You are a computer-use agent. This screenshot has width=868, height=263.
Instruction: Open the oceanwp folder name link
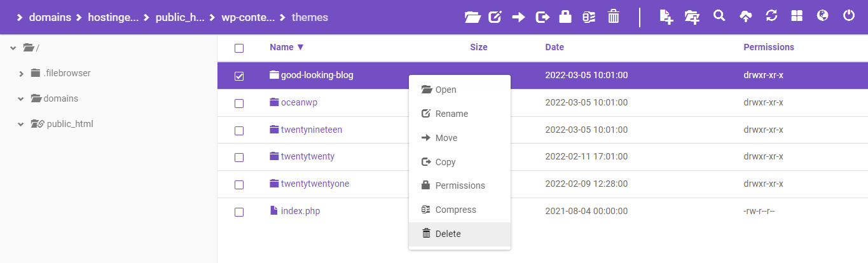(x=299, y=102)
